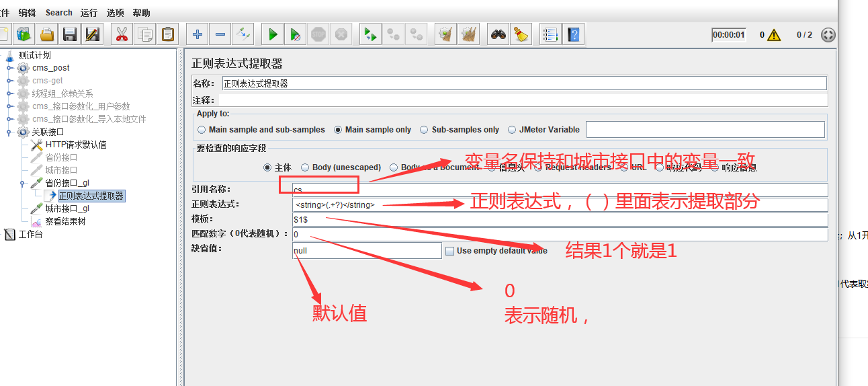This screenshot has width=868, height=386.
Task: Select the disabled 省份接口 sampler
Action: point(61,157)
